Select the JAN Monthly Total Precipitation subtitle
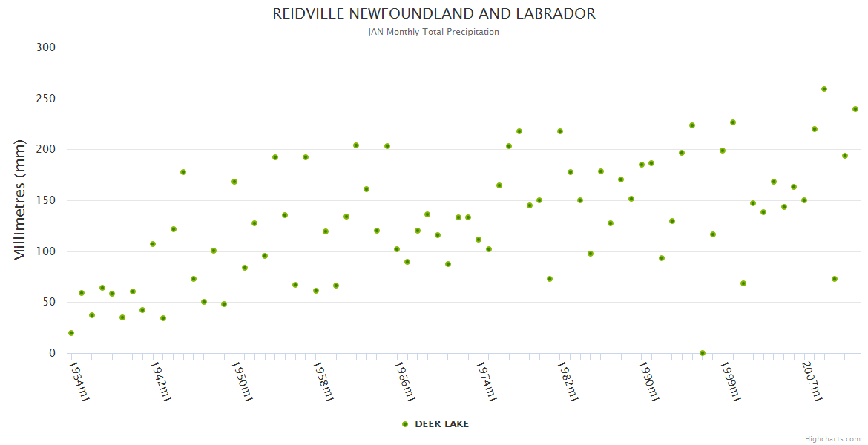The height and width of the screenshot is (445, 868). [433, 32]
